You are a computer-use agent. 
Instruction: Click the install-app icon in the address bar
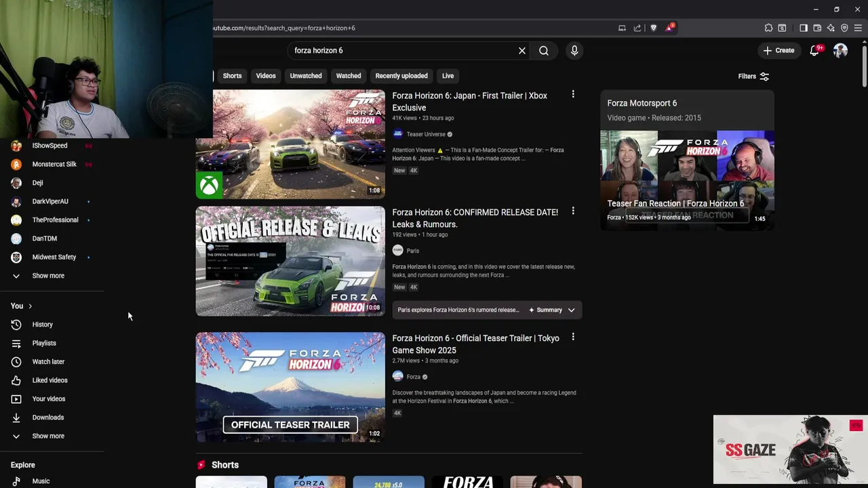click(622, 28)
